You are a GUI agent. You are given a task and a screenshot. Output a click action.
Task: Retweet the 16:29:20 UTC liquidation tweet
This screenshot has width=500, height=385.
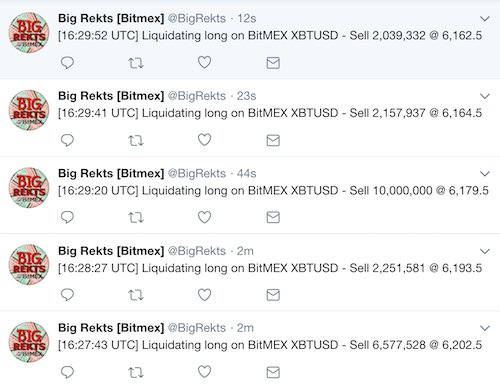136,218
